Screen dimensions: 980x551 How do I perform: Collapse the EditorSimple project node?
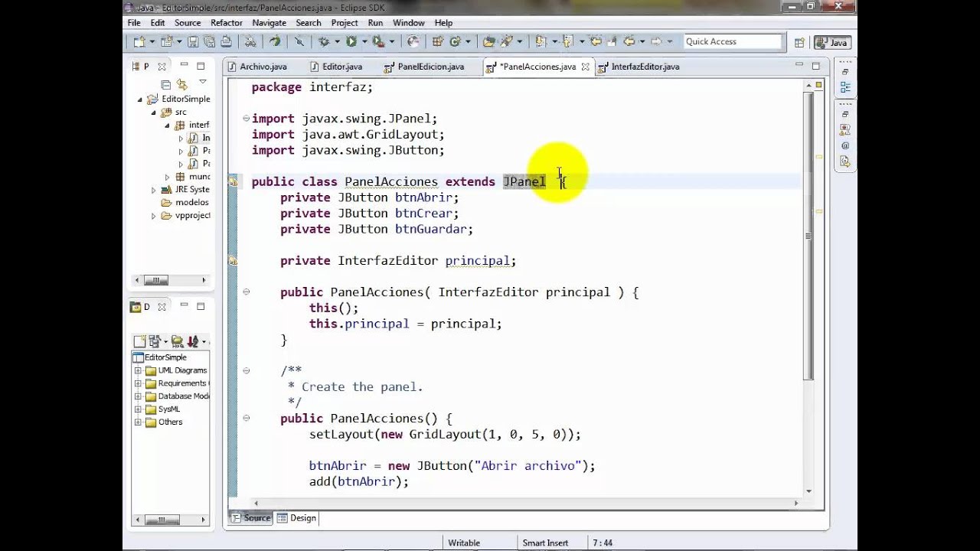click(x=140, y=99)
